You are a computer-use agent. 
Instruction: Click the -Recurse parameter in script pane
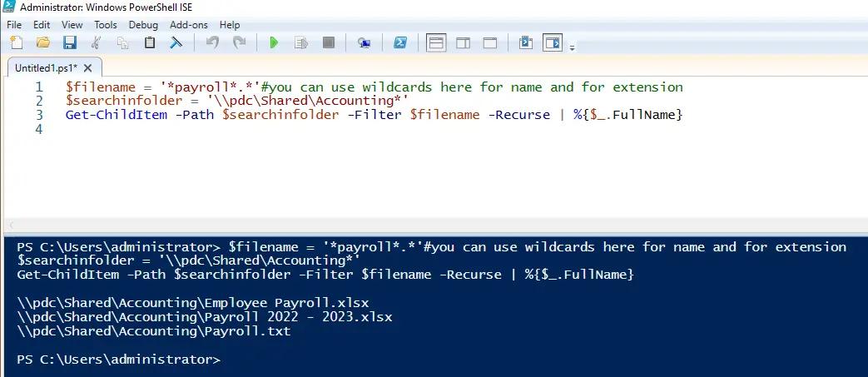click(520, 115)
